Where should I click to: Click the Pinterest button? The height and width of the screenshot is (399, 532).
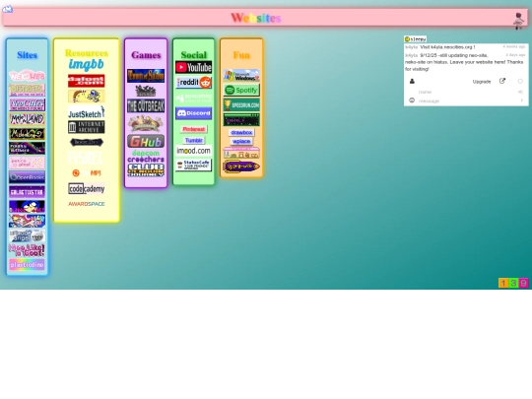pyautogui.click(x=193, y=129)
